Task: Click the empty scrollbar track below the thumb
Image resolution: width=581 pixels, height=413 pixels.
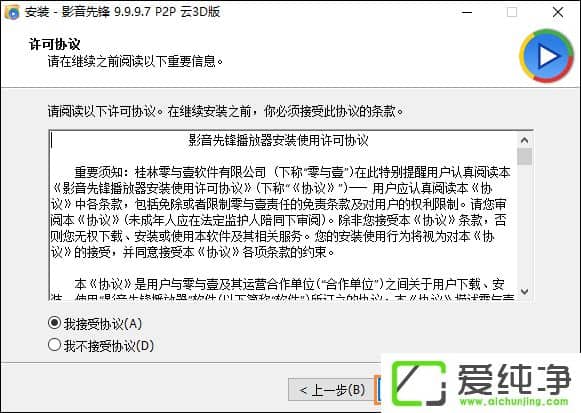Action: [524, 224]
